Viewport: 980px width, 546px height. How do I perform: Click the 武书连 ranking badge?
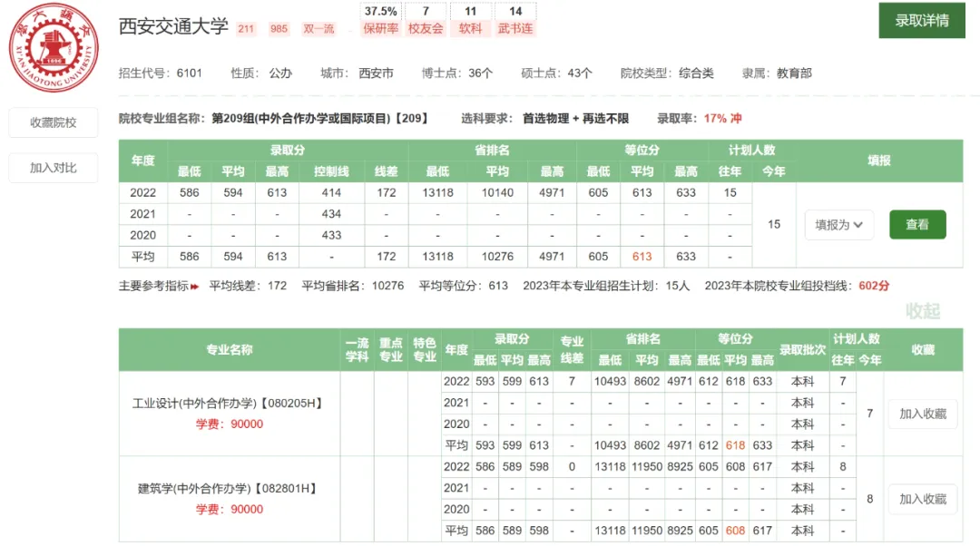[x=515, y=20]
